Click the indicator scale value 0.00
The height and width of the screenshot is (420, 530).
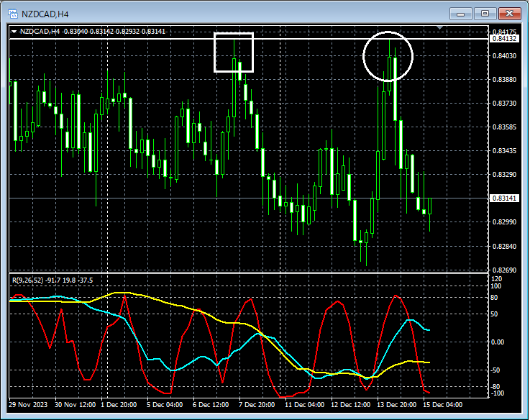tap(498, 342)
